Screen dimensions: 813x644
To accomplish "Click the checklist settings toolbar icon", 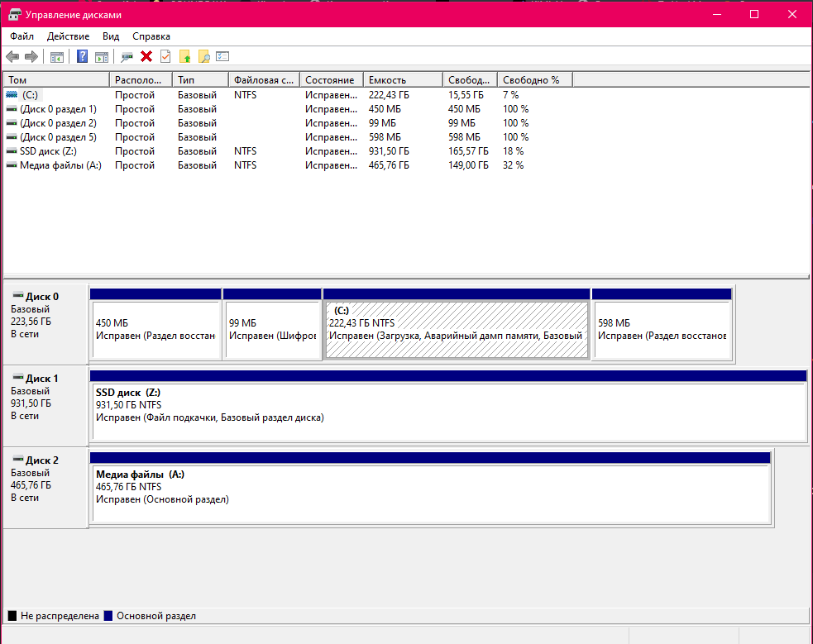I will (x=222, y=56).
